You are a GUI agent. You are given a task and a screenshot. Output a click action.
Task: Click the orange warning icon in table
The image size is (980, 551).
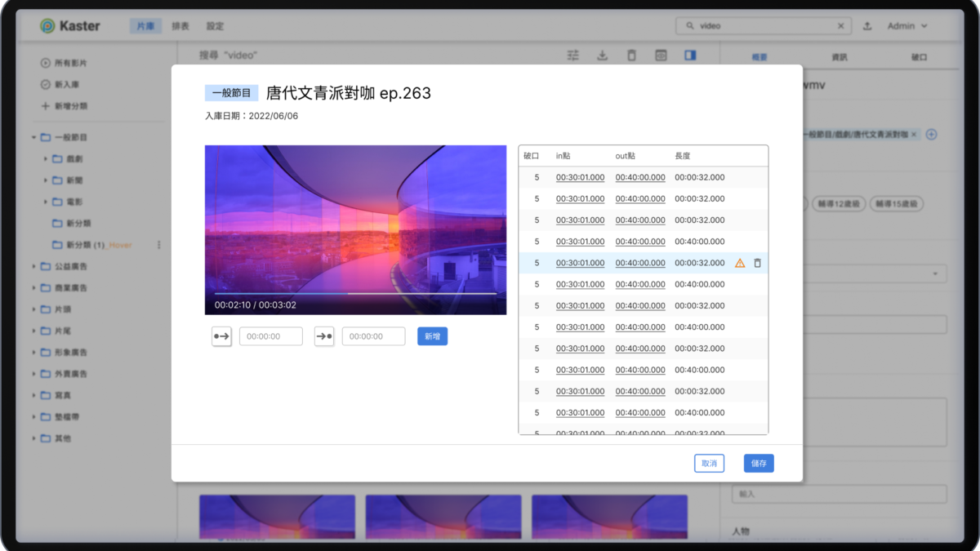click(740, 263)
